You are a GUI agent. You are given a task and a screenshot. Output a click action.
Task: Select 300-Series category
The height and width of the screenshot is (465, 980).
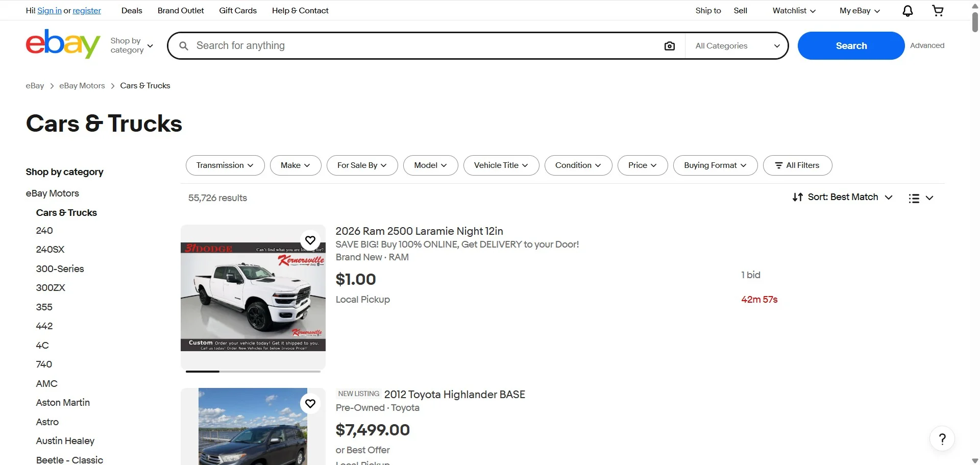(60, 269)
